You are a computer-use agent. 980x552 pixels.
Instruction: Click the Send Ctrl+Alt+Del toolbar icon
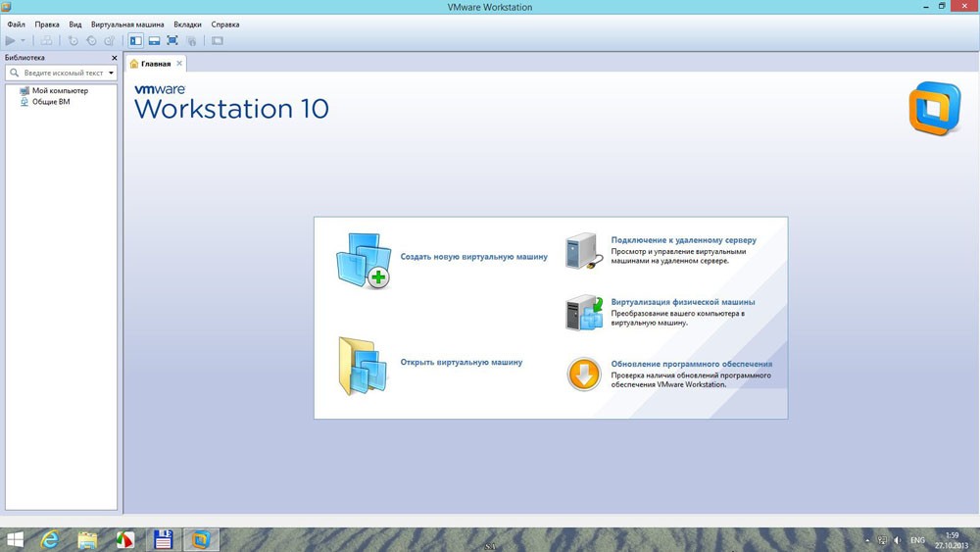[x=46, y=40]
